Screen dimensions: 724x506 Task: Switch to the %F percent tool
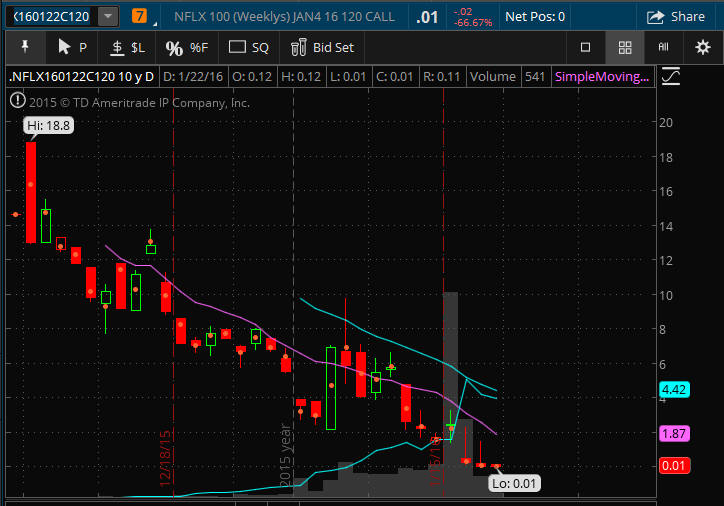pyautogui.click(x=187, y=47)
